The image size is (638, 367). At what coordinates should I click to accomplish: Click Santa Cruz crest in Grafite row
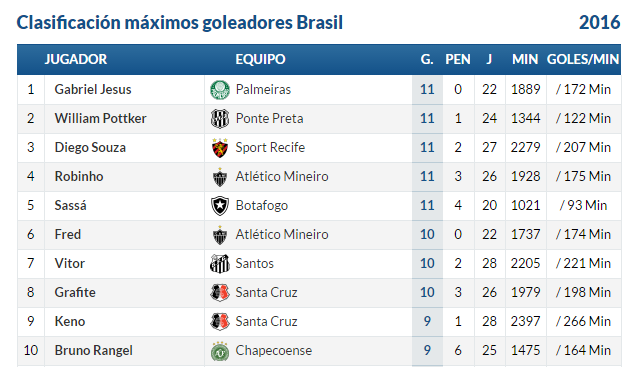click(x=220, y=293)
